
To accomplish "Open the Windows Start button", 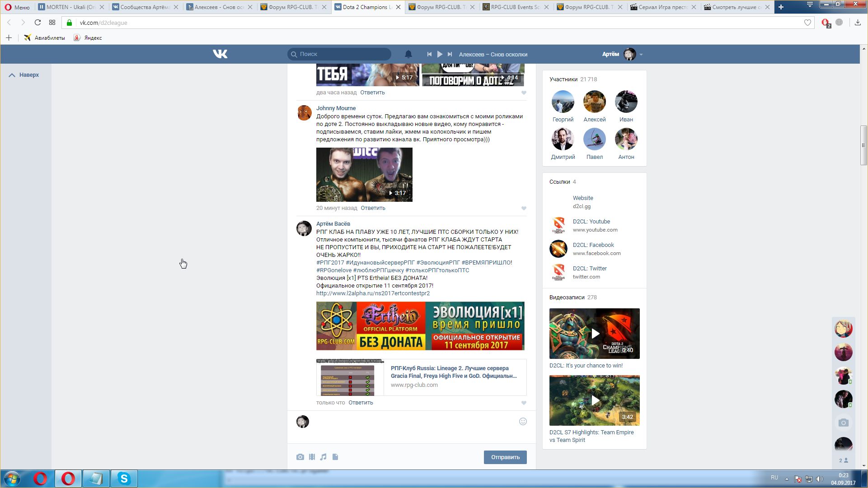I will pyautogui.click(x=12, y=479).
